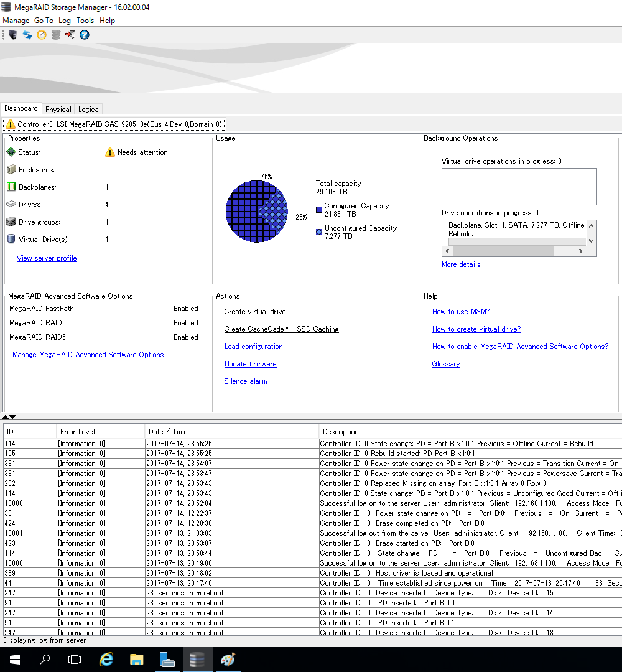Open the Manage menu
622x672 pixels.
coord(16,21)
